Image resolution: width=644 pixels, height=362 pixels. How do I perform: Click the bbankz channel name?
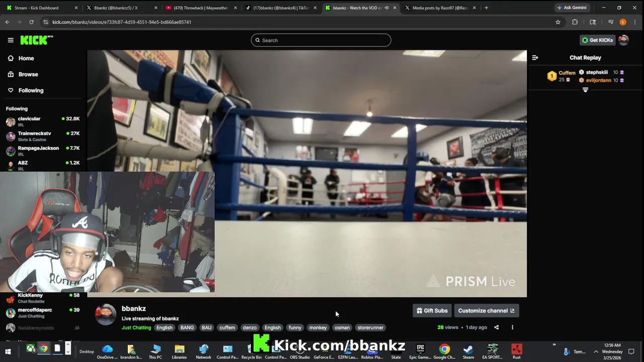134,309
